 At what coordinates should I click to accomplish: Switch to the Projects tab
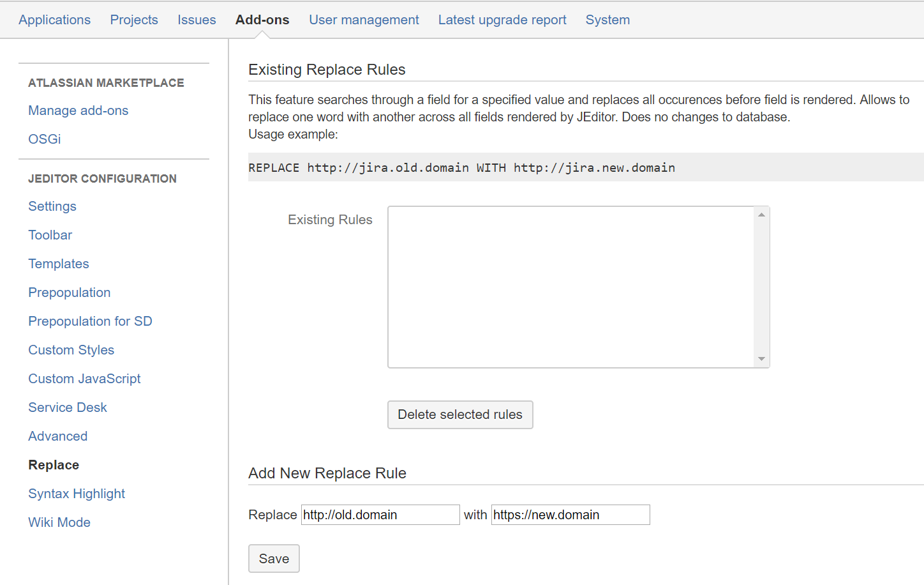[134, 20]
